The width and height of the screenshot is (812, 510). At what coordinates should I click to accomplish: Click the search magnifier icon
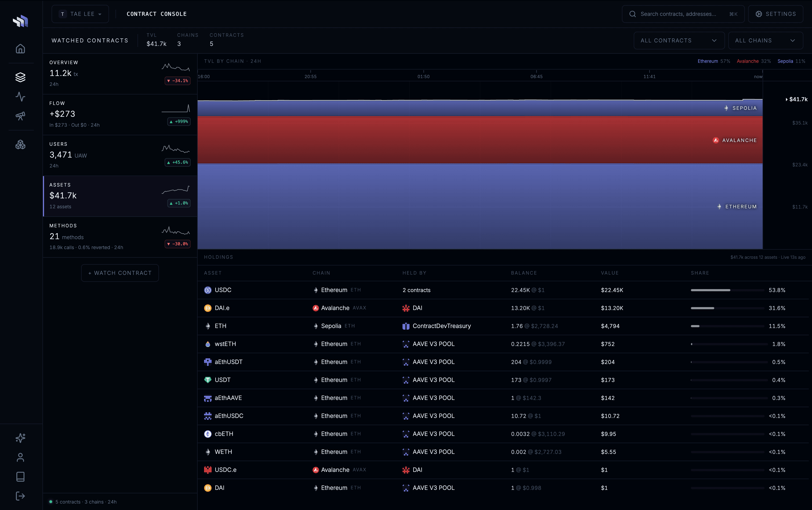click(x=633, y=14)
